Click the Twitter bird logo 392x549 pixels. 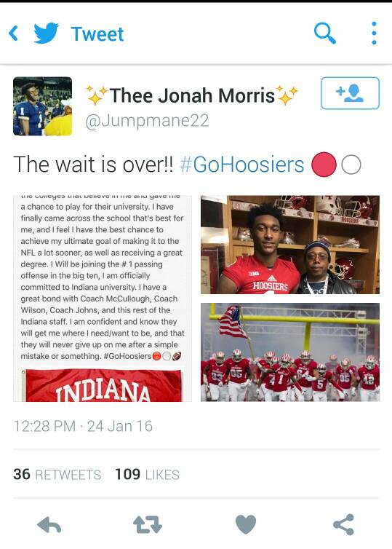click(46, 33)
